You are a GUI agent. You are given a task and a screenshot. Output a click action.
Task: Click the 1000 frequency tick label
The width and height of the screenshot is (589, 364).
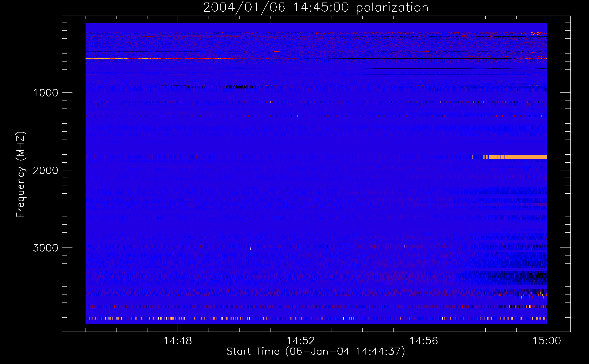point(46,93)
